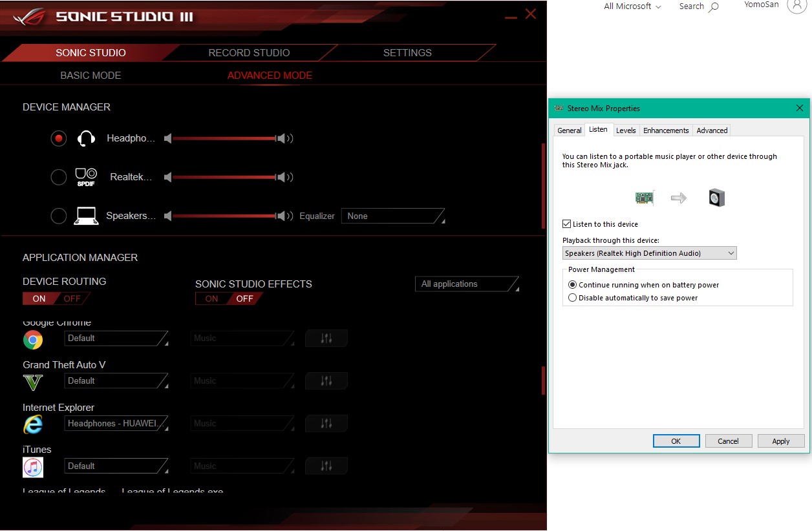The height and width of the screenshot is (531, 812).
Task: Open equalizer settings for iTunes
Action: click(x=326, y=466)
